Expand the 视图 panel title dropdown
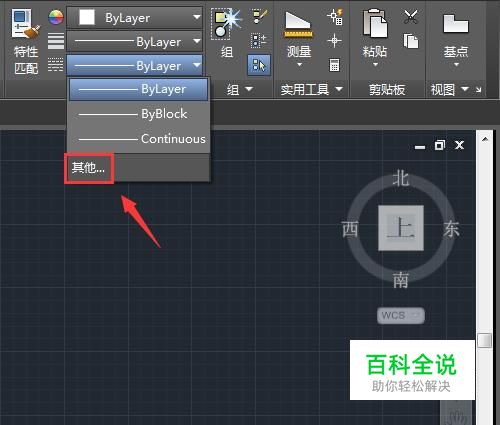 (450, 89)
